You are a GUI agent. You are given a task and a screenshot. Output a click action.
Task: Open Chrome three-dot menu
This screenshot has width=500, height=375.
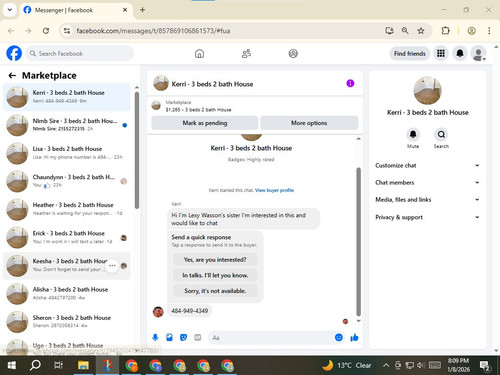489,31
